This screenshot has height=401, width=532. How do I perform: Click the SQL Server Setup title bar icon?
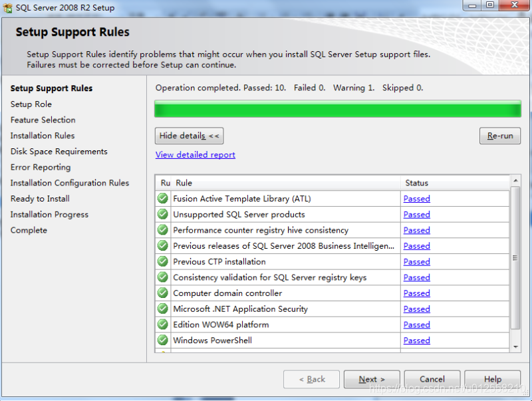pos(7,8)
